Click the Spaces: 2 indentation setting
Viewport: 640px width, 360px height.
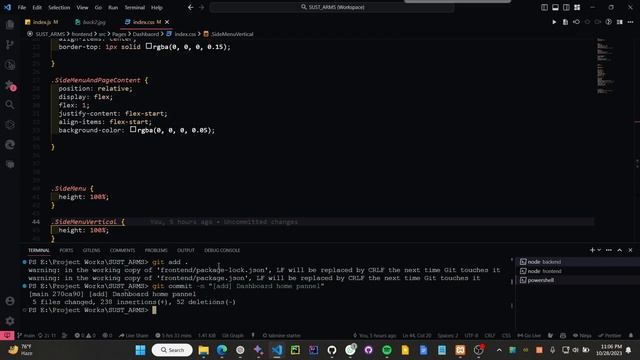(448, 336)
